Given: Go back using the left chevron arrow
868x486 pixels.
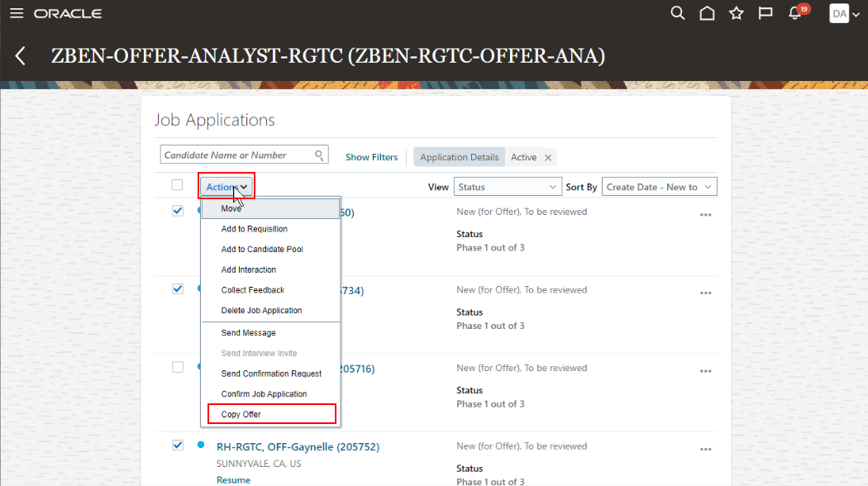Looking at the screenshot, I should pos(21,55).
